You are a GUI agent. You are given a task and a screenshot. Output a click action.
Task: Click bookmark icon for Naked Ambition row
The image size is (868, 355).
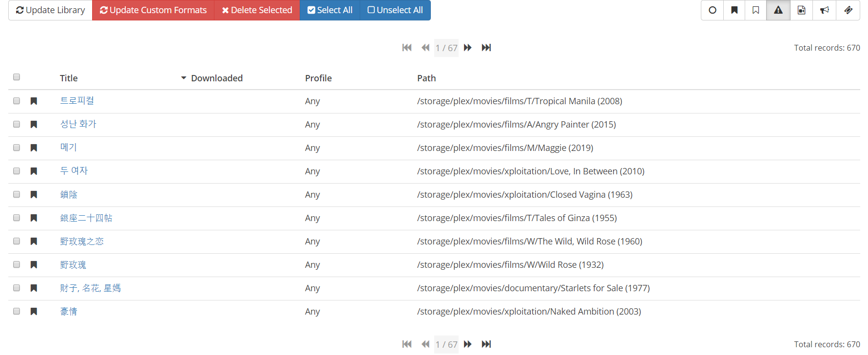(34, 312)
